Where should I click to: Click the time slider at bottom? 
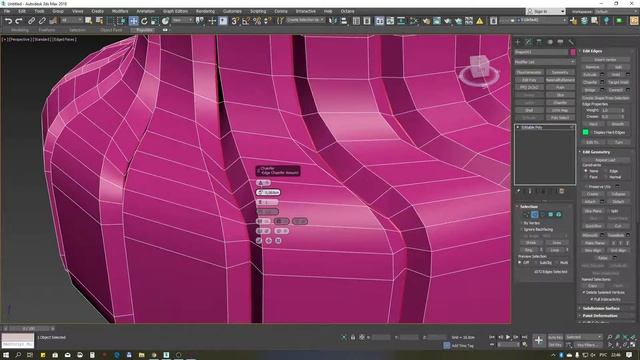28,328
